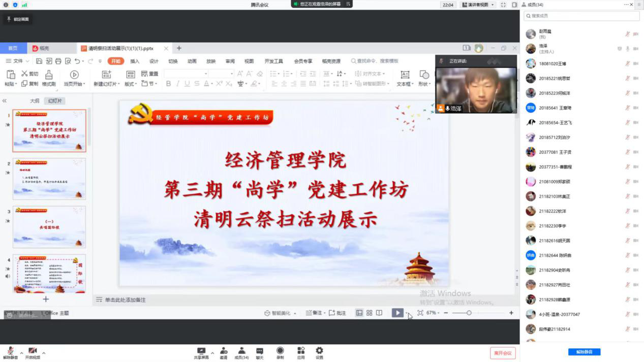
Task: Click the zoom slider handle in status bar
Action: (469, 313)
